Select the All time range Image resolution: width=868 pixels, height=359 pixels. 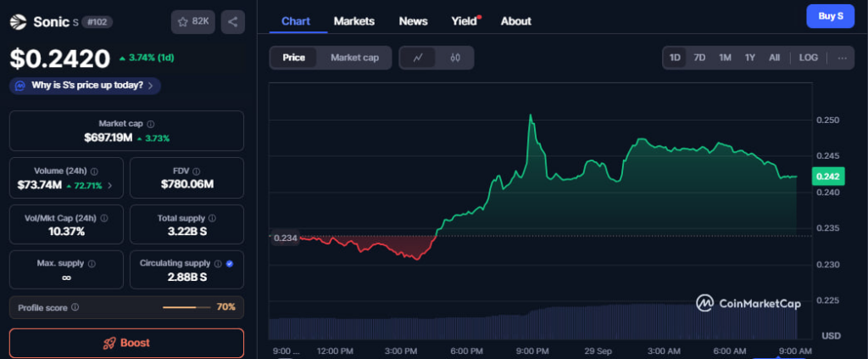pyautogui.click(x=775, y=58)
